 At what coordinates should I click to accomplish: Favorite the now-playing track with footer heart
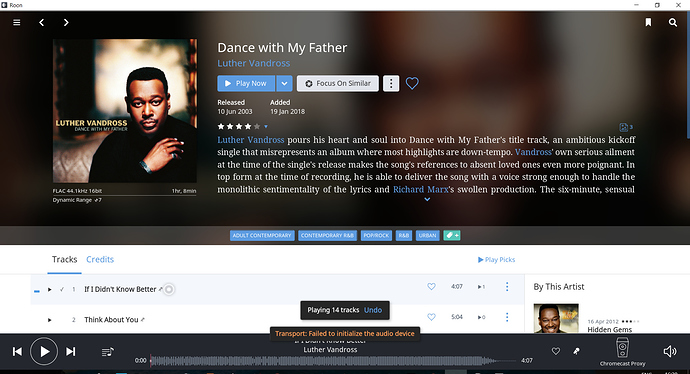tap(556, 351)
